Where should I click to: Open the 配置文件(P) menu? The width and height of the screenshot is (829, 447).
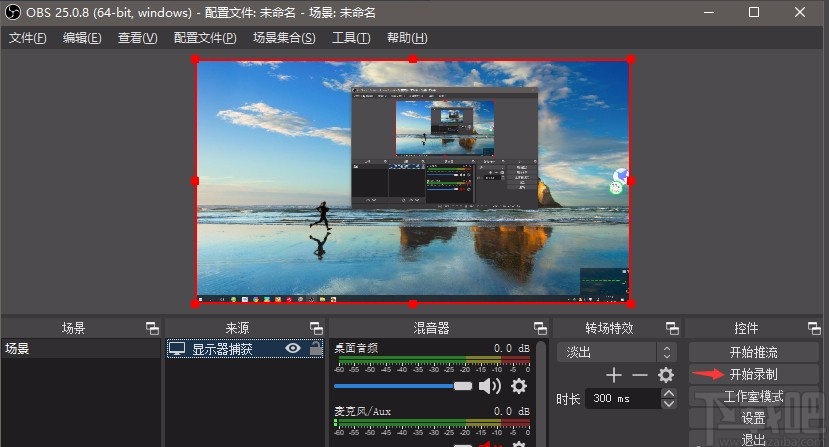(x=205, y=38)
